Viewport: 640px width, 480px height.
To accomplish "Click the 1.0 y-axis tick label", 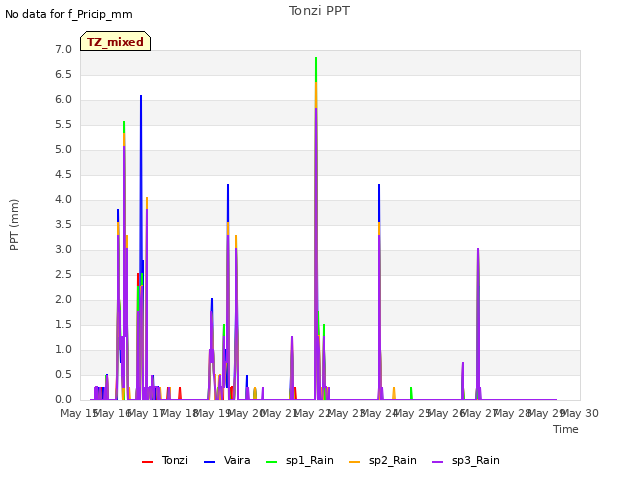I will (x=63, y=350).
